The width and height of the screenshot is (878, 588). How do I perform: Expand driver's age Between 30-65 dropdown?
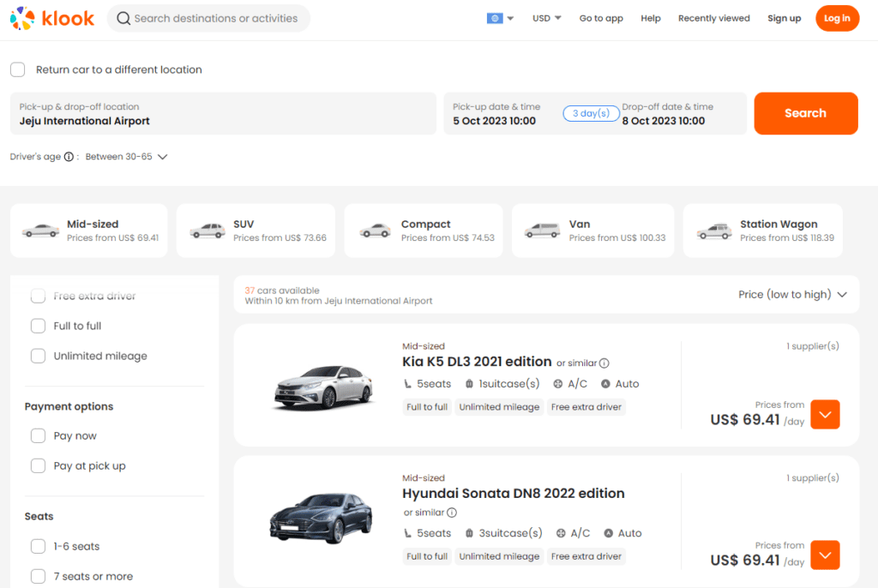126,157
